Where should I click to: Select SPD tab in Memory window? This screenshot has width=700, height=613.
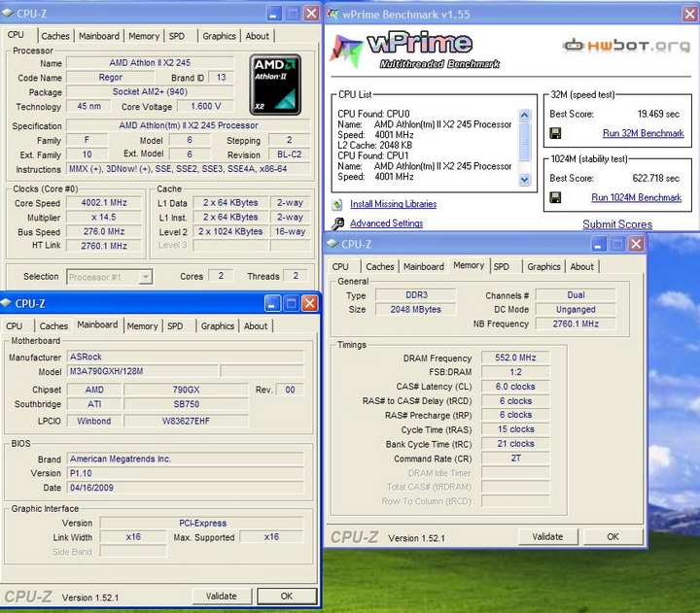pyautogui.click(x=502, y=267)
